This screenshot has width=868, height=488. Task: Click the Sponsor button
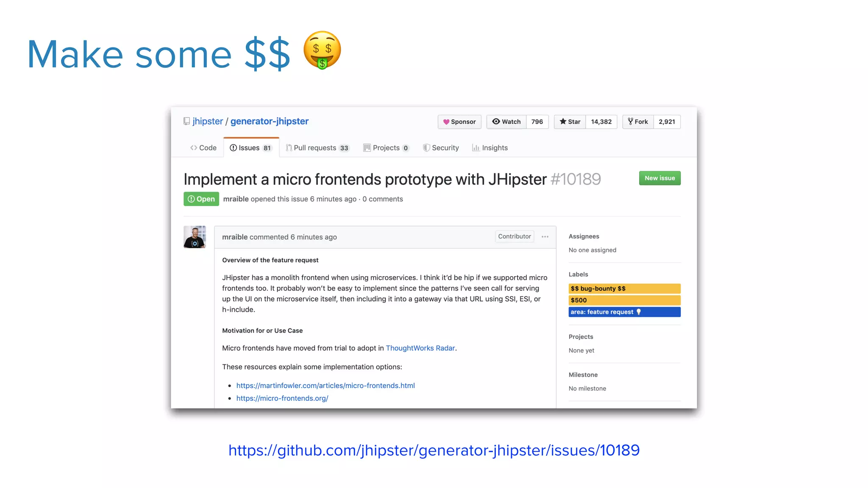[459, 122]
